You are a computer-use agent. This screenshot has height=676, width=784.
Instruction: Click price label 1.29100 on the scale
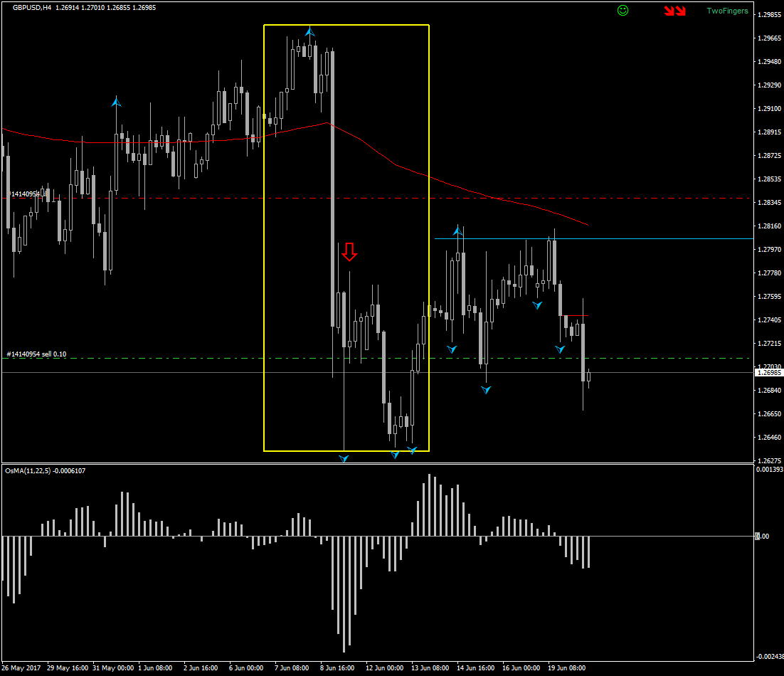tap(769, 108)
